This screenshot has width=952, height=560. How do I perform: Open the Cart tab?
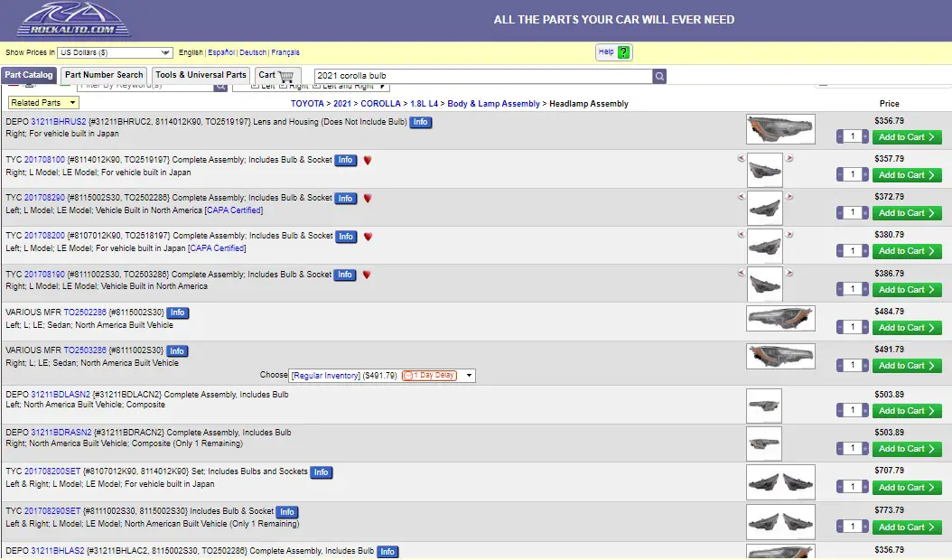tap(277, 75)
